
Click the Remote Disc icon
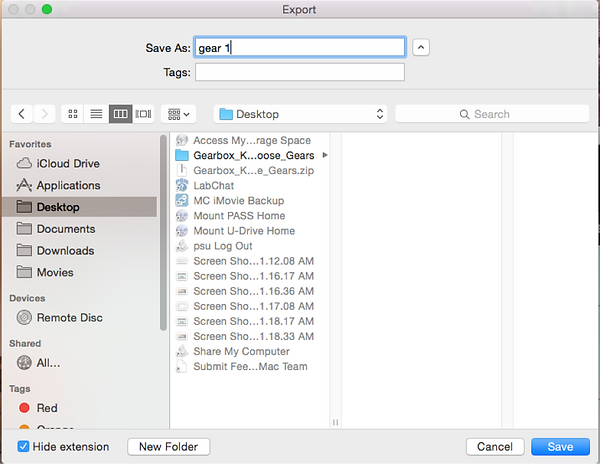tap(24, 317)
